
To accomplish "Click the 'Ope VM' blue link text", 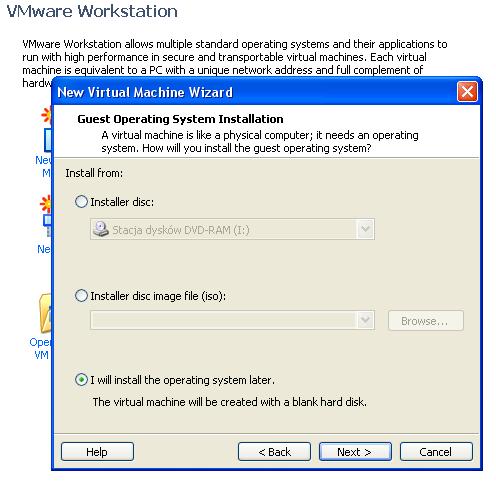I will click(40, 349).
